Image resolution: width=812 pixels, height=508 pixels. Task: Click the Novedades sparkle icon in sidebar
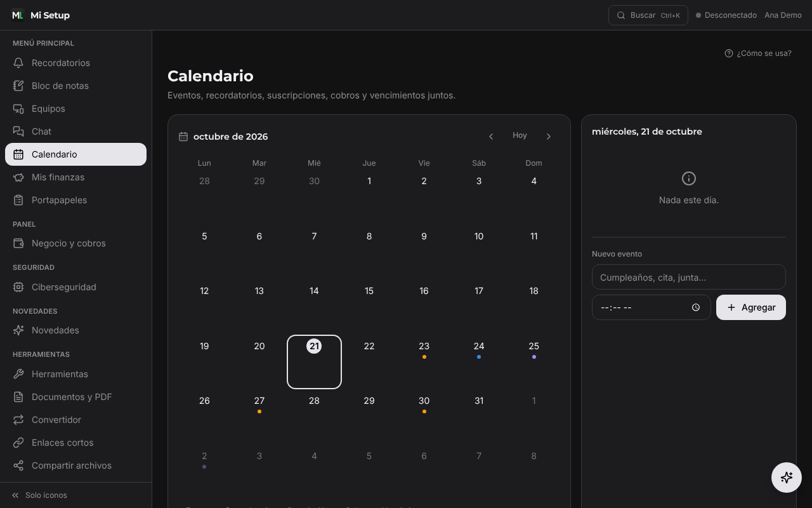coord(18,330)
